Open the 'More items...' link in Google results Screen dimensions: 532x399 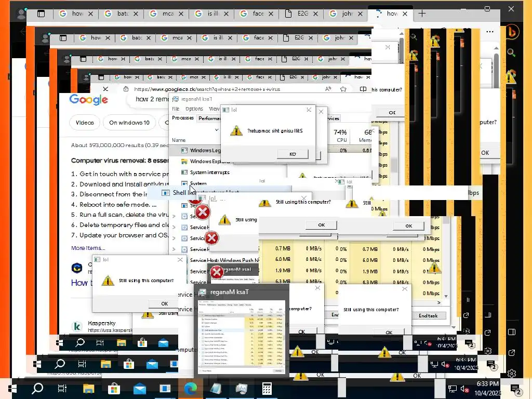tap(88, 248)
